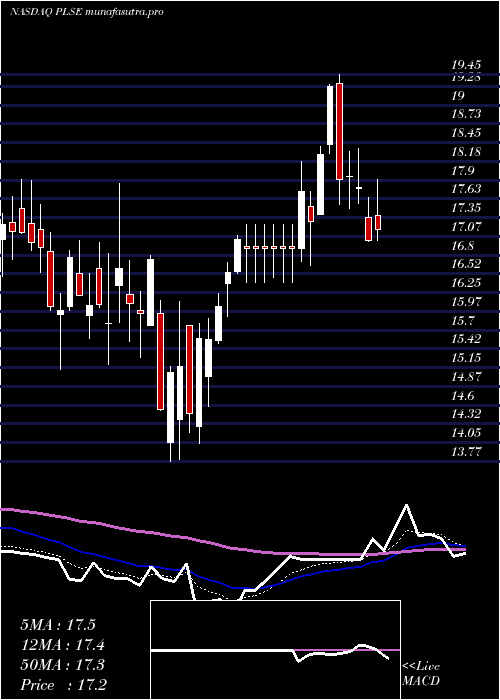Image resolution: width=500 pixels, height=700 pixels.
Task: Click the 14.87 price axis label
Action: [466, 376]
